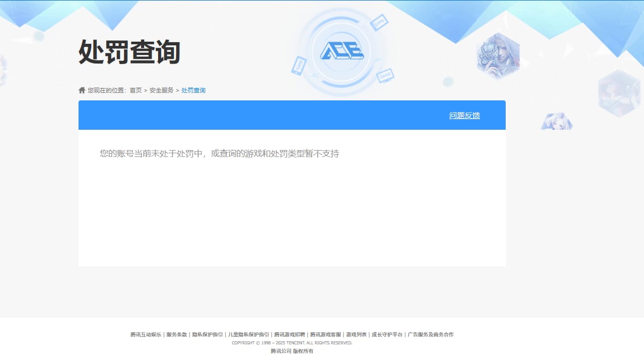Open 安全服务 in the breadcrumb

pyautogui.click(x=161, y=90)
